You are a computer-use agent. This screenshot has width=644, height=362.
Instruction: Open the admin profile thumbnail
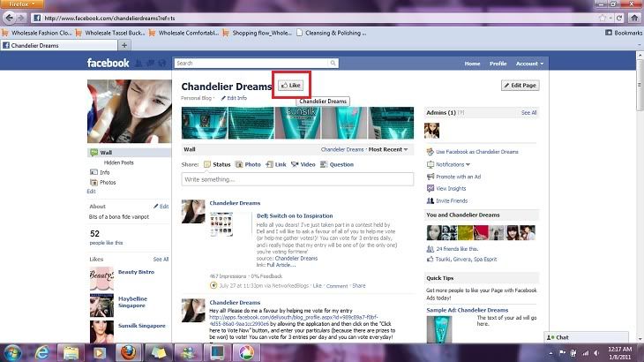tap(431, 131)
